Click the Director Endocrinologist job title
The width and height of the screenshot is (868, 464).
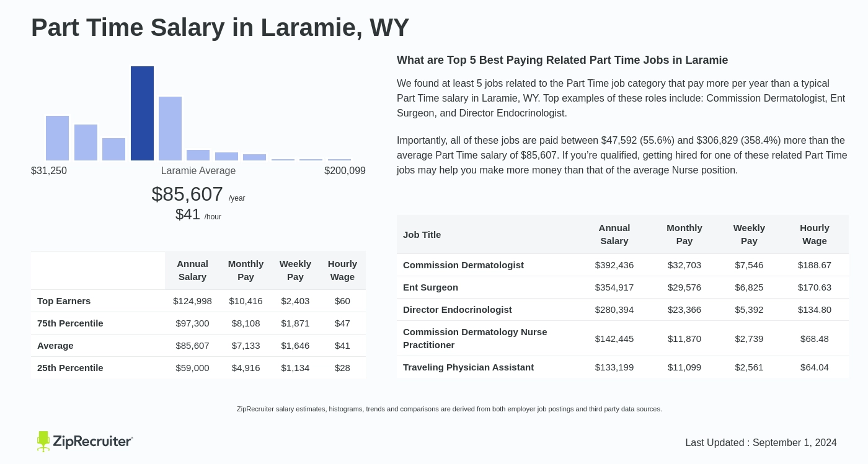coord(458,309)
